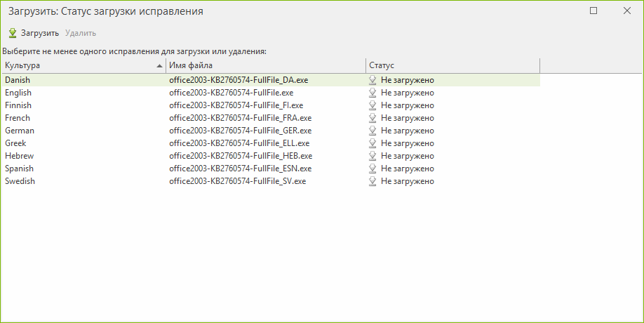Click the download status icon for German
Viewport: 644px width, 323px height.
373,131
